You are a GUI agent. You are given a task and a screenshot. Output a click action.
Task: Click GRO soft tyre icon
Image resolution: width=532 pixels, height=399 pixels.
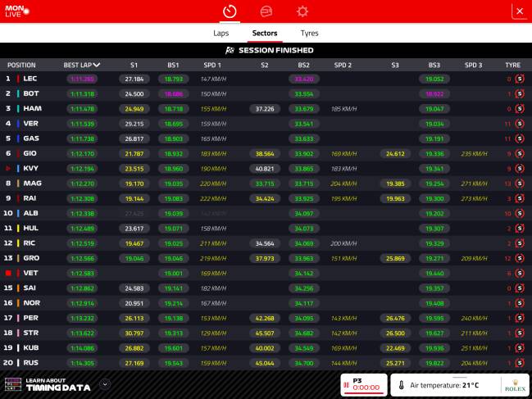click(x=520, y=258)
